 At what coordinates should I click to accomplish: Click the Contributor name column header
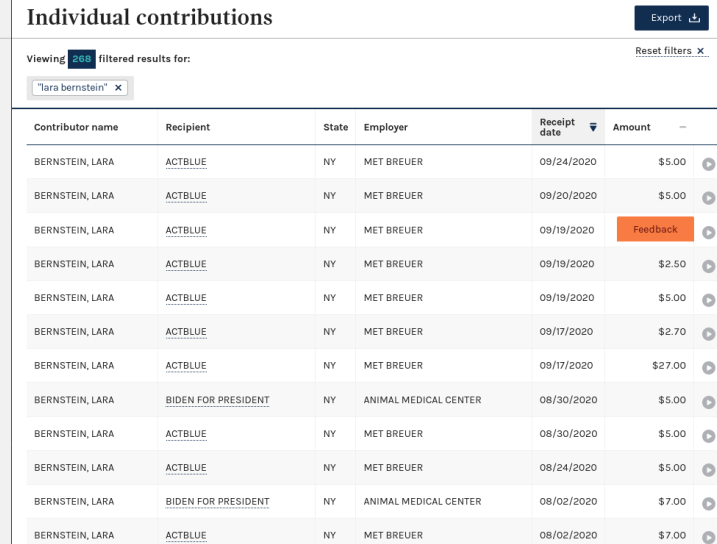76,127
